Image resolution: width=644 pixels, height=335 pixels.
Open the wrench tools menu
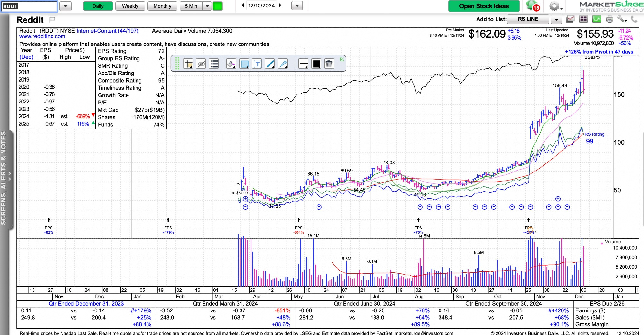pos(622,19)
